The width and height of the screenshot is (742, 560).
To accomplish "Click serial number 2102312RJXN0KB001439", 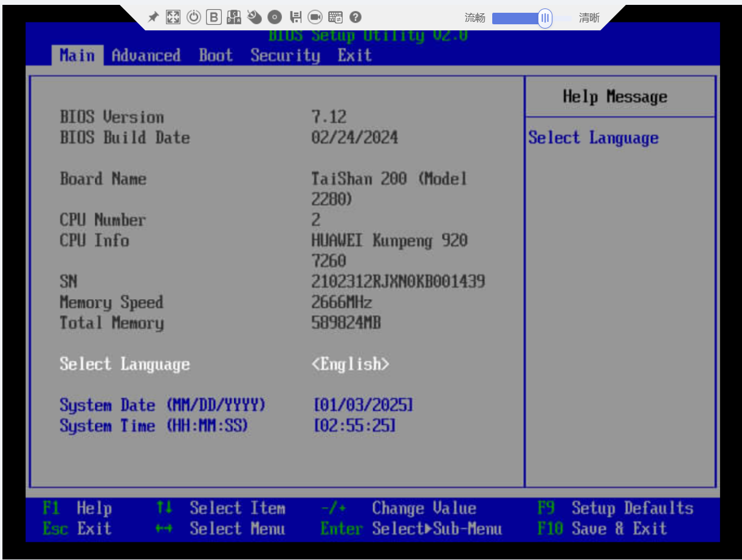I will click(x=398, y=282).
